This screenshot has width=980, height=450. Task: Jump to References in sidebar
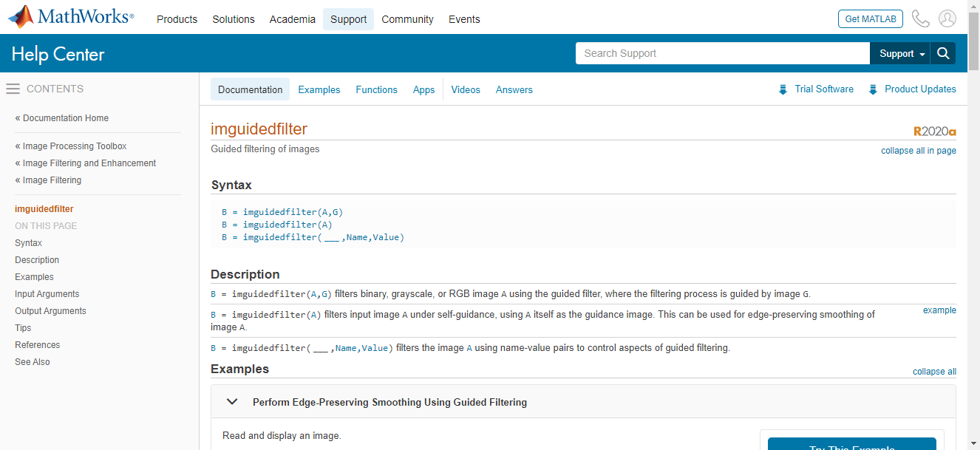(37, 345)
